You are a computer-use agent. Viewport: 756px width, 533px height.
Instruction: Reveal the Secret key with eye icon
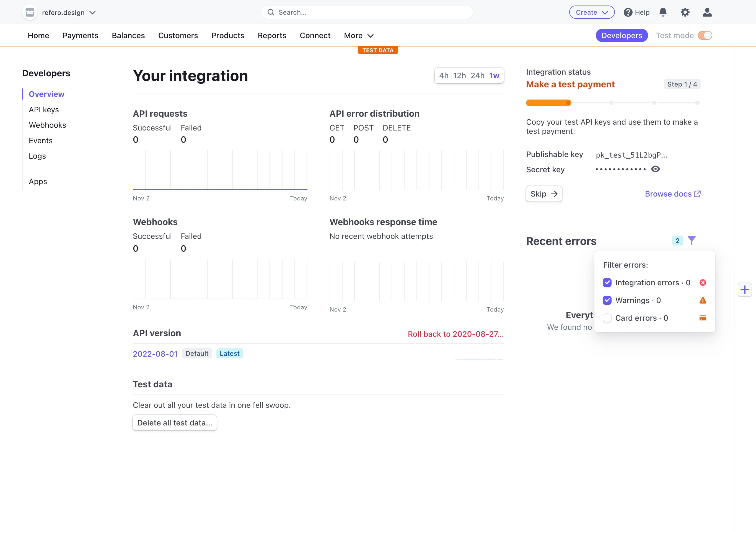coord(656,169)
